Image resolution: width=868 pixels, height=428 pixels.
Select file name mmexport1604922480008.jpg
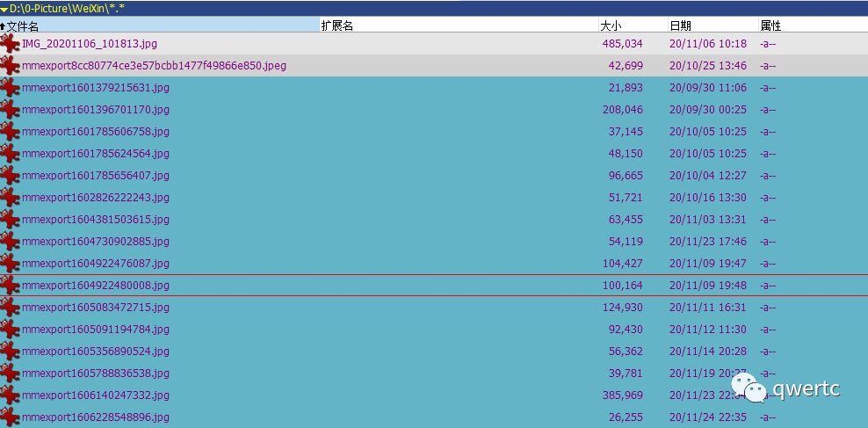(x=96, y=286)
